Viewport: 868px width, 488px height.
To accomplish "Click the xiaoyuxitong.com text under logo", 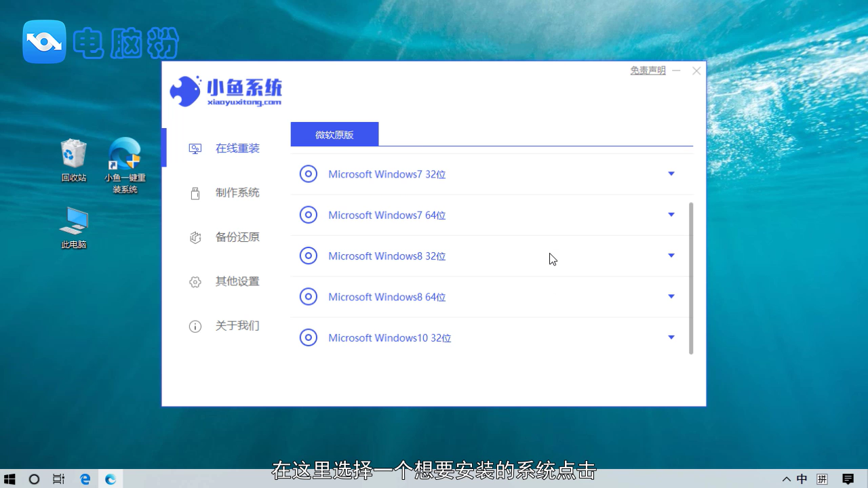I will pos(244,102).
